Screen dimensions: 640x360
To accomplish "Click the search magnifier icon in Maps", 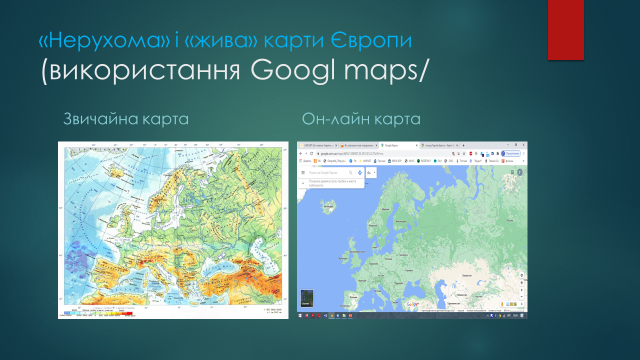I will click(351, 173).
